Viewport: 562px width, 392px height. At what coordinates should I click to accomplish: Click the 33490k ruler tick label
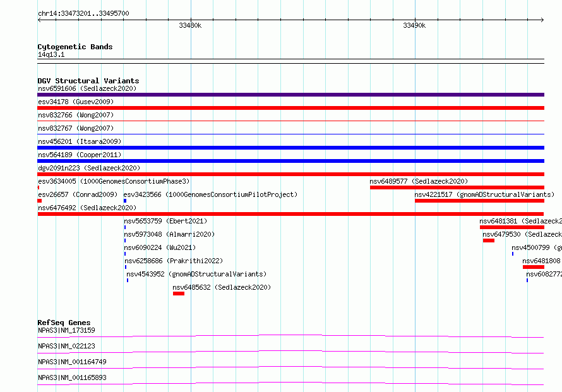(x=414, y=25)
